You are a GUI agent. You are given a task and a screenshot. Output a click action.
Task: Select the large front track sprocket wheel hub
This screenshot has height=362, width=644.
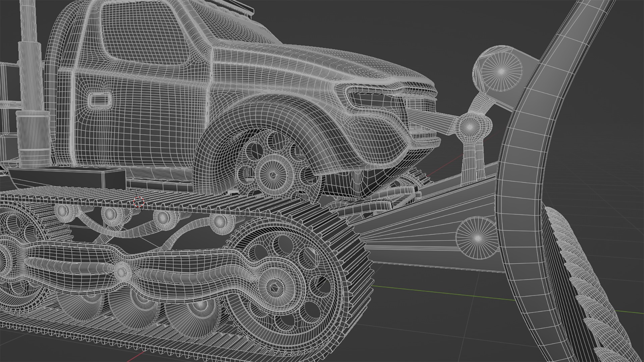tap(275, 288)
